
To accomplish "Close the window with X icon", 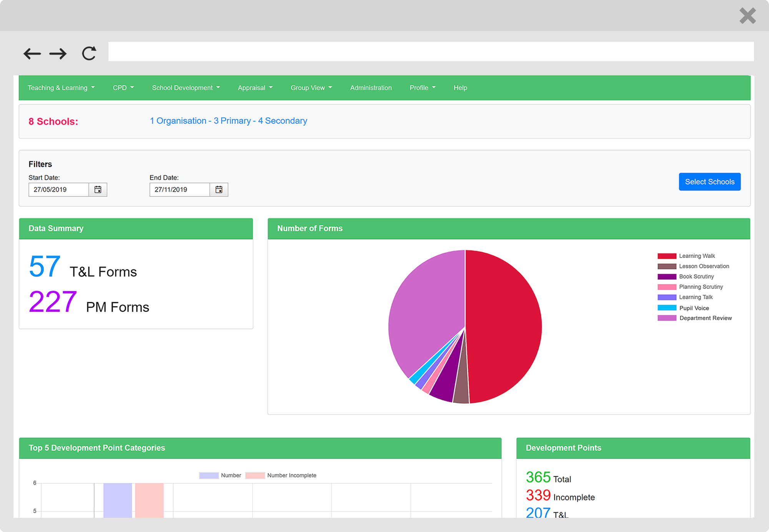I will point(747,16).
